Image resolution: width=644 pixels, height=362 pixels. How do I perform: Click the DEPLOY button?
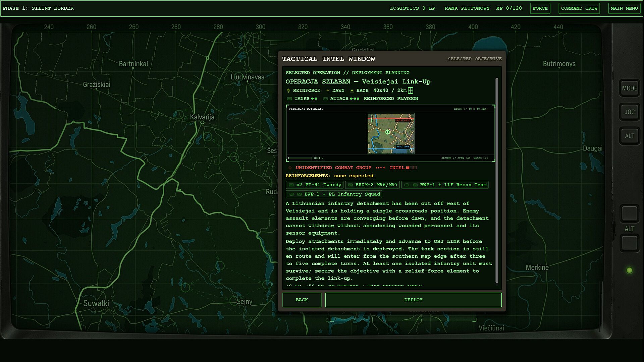tap(413, 300)
